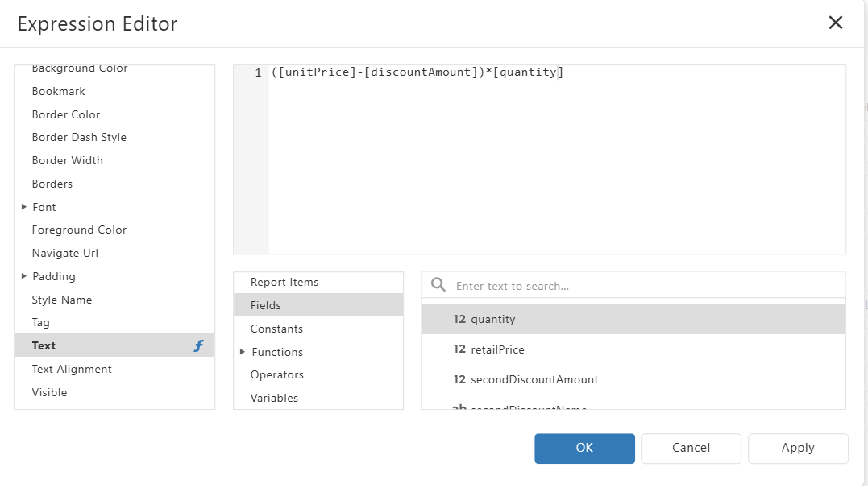Choose the Constants category
Image resolution: width=868 pixels, height=488 pixels.
[276, 329]
